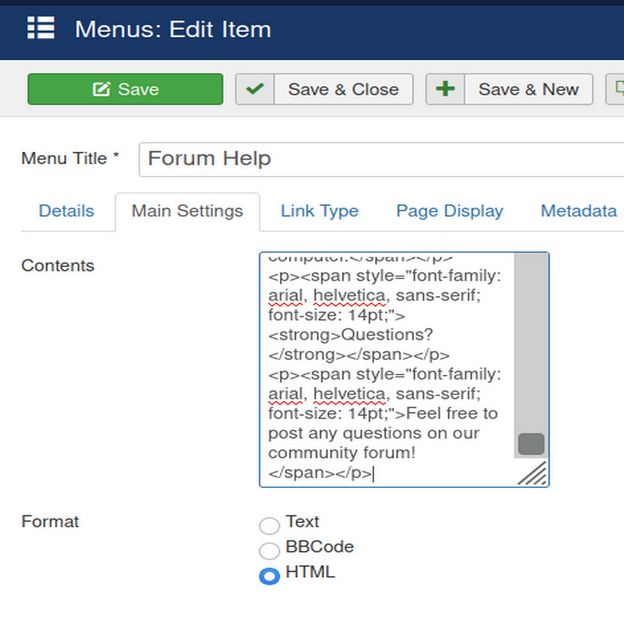Click the menu list icon in header

pos(41,28)
